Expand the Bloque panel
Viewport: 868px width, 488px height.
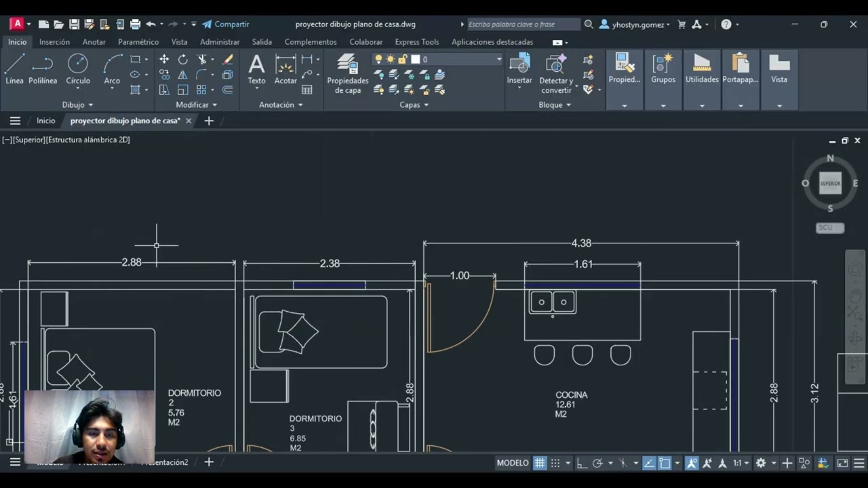pyautogui.click(x=555, y=105)
